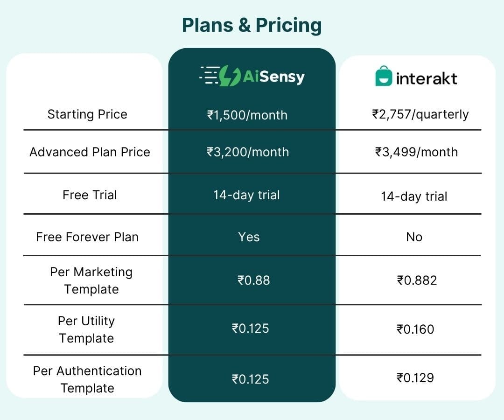This screenshot has height=420, width=504.
Task: Click interakt's ₹3,499/month advanced price
Action: 416,152
